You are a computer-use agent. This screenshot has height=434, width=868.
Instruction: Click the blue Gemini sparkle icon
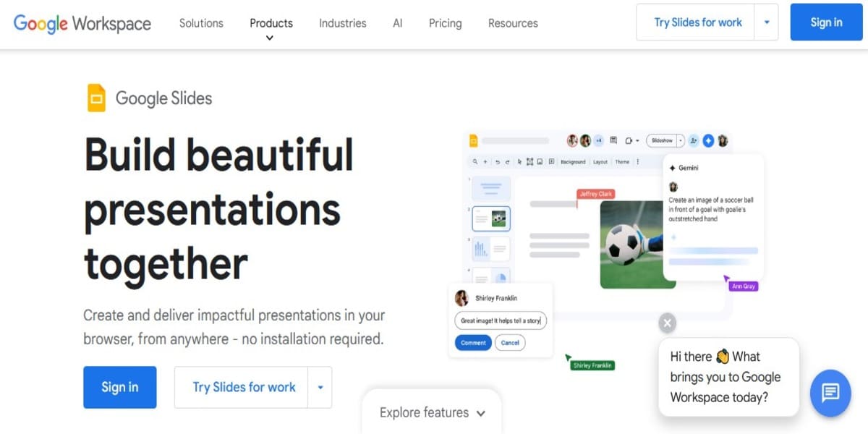709,140
